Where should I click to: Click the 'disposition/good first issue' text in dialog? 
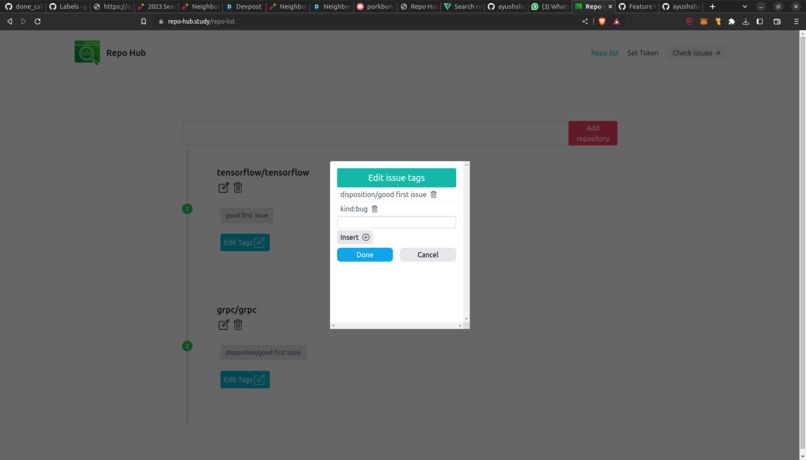point(383,194)
